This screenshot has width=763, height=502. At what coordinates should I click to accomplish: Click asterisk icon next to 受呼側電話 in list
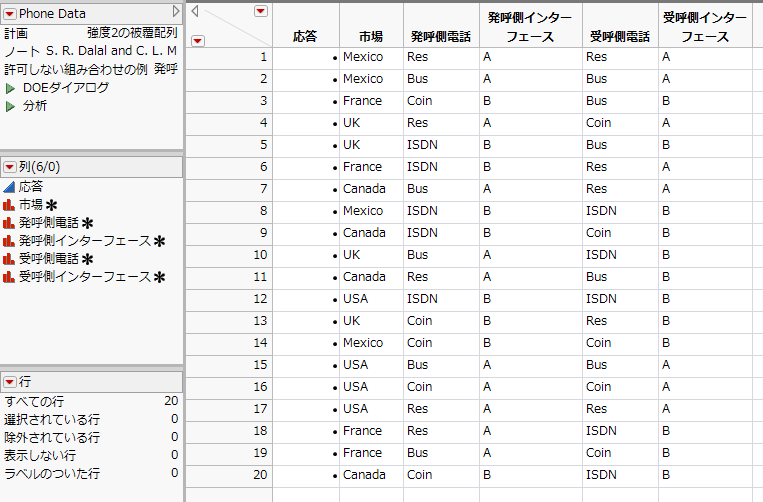(x=87, y=259)
